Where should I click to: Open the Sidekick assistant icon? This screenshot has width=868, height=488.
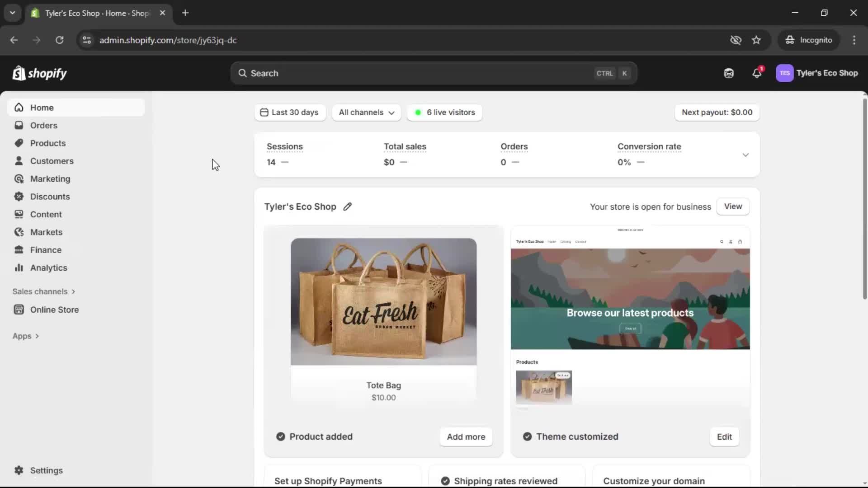[729, 73]
